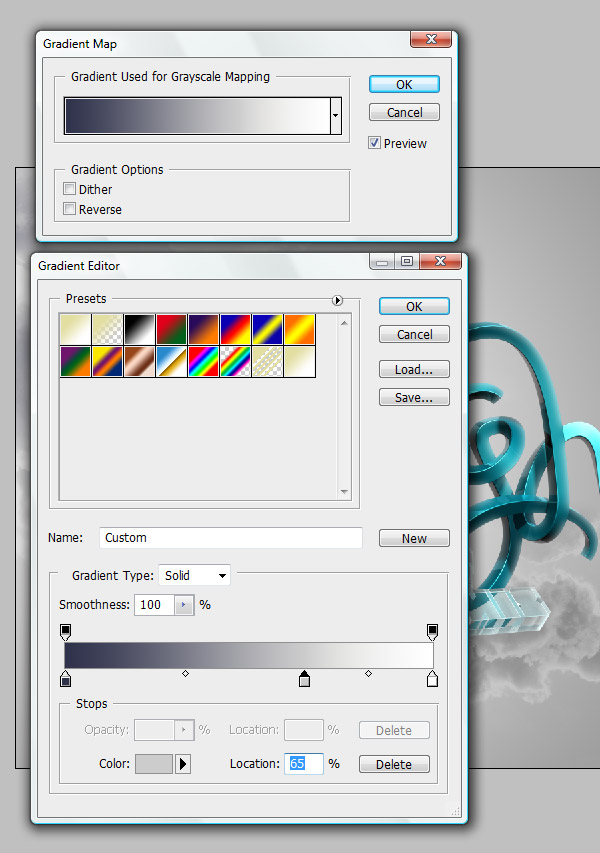Click presets scrollbar down arrow
This screenshot has width=600, height=853.
[x=344, y=491]
